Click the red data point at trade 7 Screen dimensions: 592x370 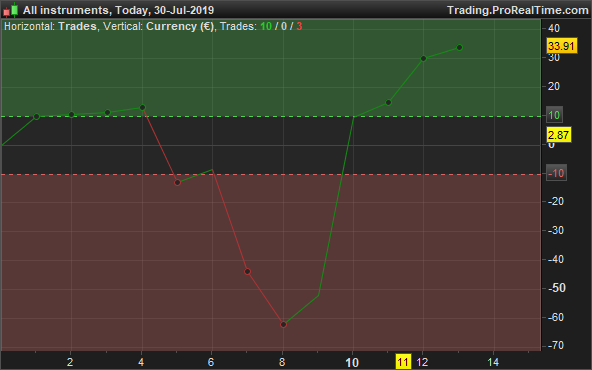pos(248,271)
